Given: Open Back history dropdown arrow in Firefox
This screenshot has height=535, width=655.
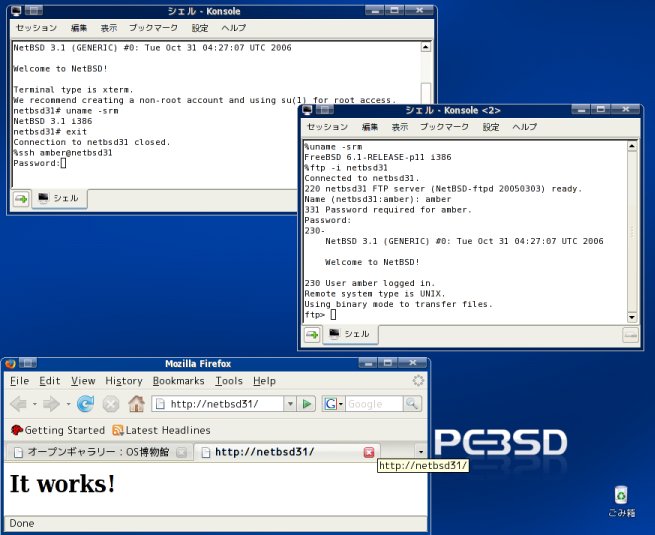Looking at the screenshot, I should [x=34, y=404].
